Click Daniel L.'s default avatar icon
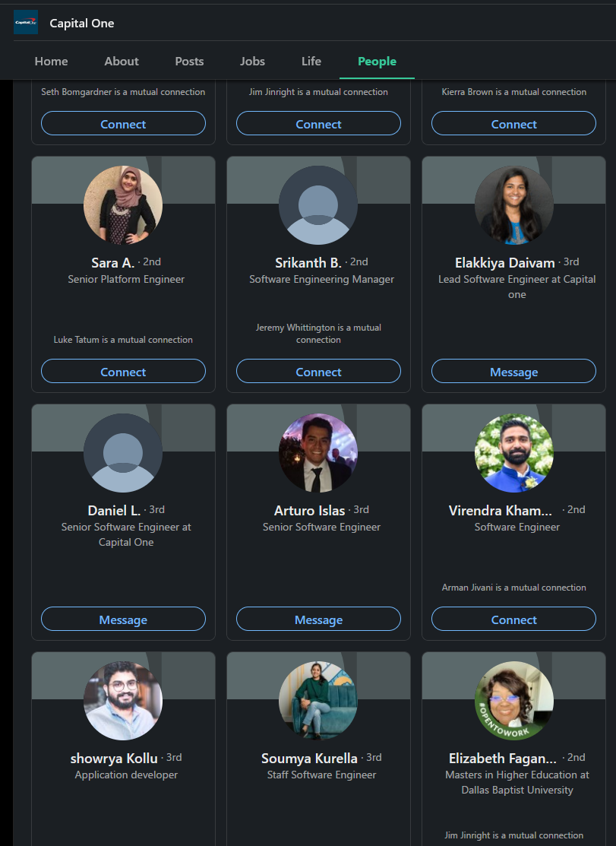The width and height of the screenshot is (616, 846). [123, 453]
